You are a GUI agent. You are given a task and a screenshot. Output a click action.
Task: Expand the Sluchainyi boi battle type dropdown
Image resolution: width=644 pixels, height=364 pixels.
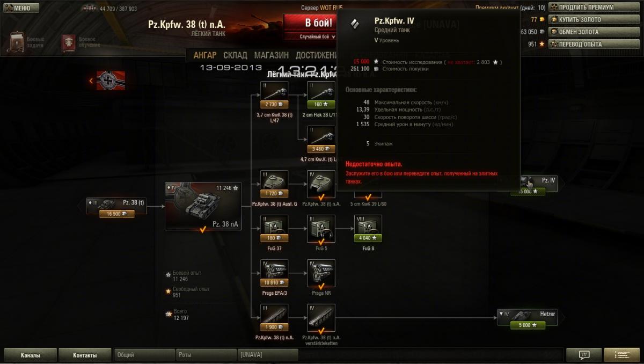310,37
